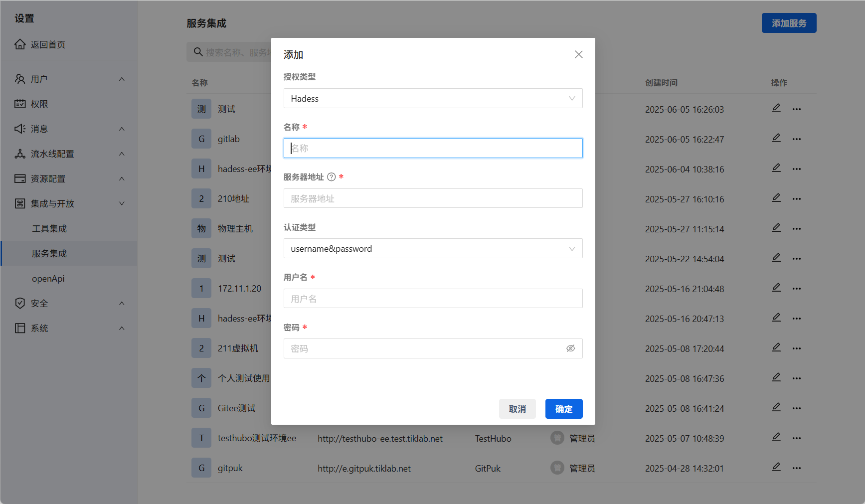Edit the 172.11.1.20 service row
Image resolution: width=865 pixels, height=504 pixels.
coord(776,288)
